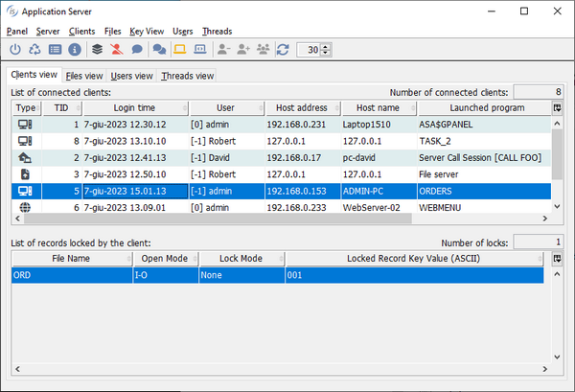Screen dimensions: 575x392
Task: Click the power shutdown toolbar icon
Action: pyautogui.click(x=15, y=49)
